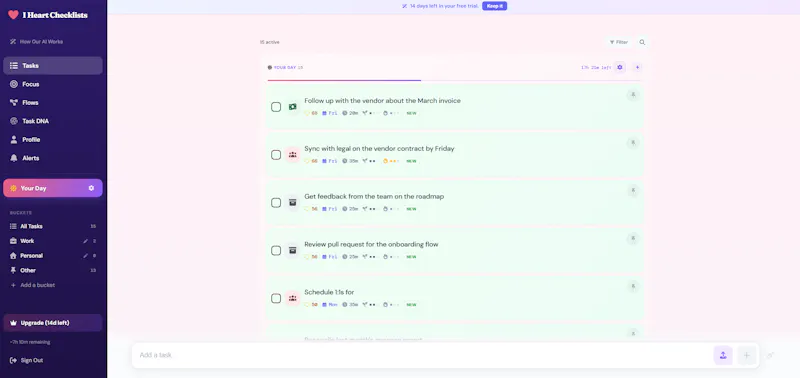Click Sign Out

[27, 360]
